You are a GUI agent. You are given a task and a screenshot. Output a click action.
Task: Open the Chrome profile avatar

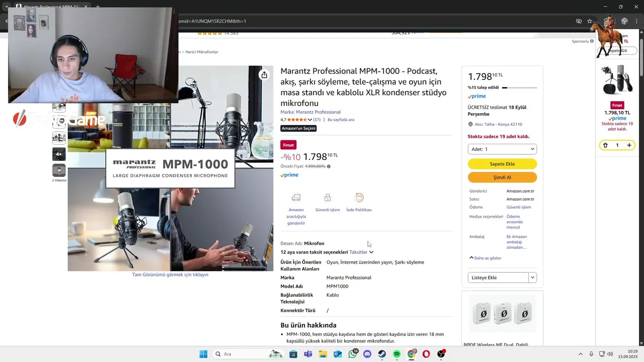point(624,21)
